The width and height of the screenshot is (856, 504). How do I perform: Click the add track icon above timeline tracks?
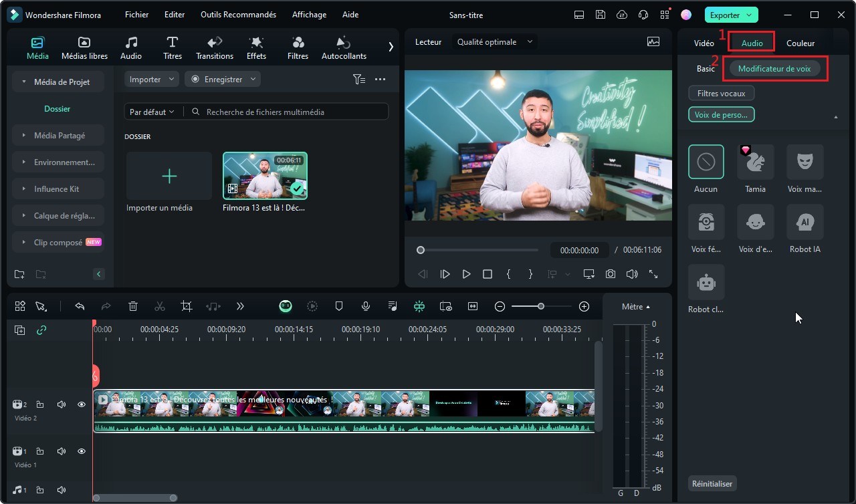tap(20, 330)
